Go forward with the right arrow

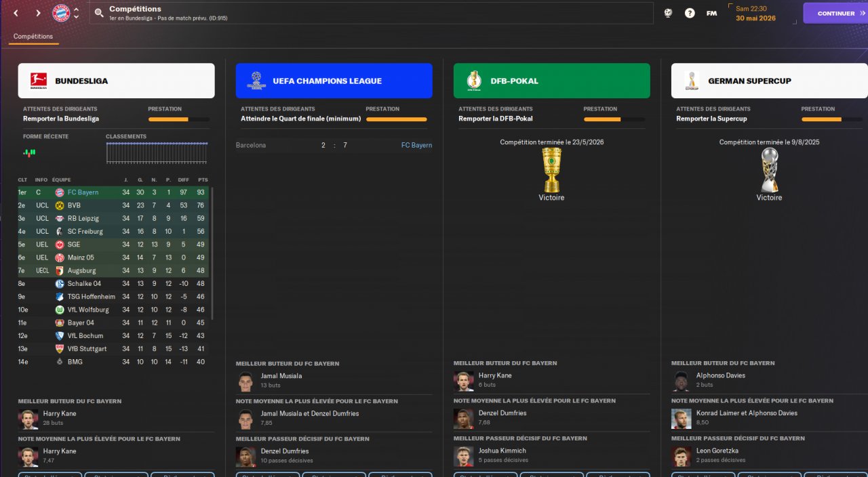38,13
